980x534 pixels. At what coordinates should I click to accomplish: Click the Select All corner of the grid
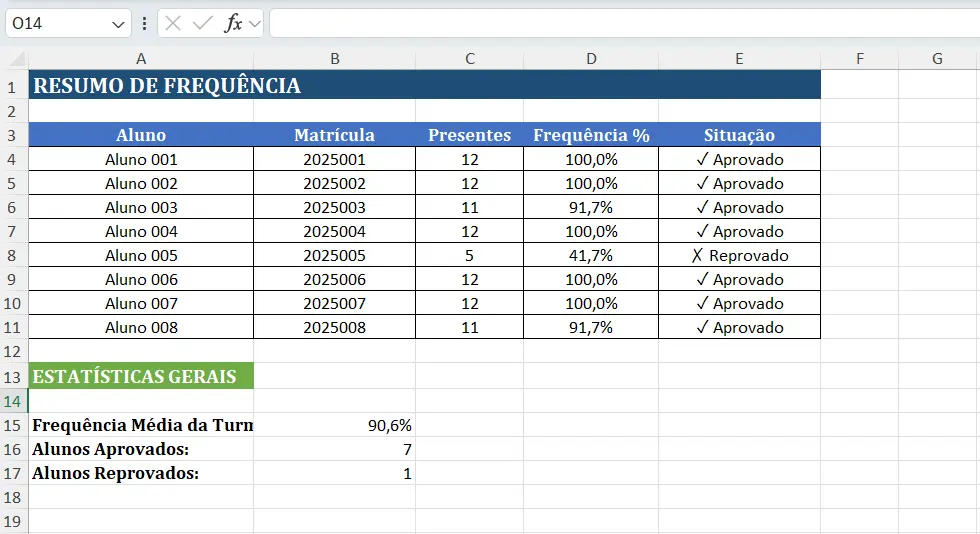[x=14, y=59]
